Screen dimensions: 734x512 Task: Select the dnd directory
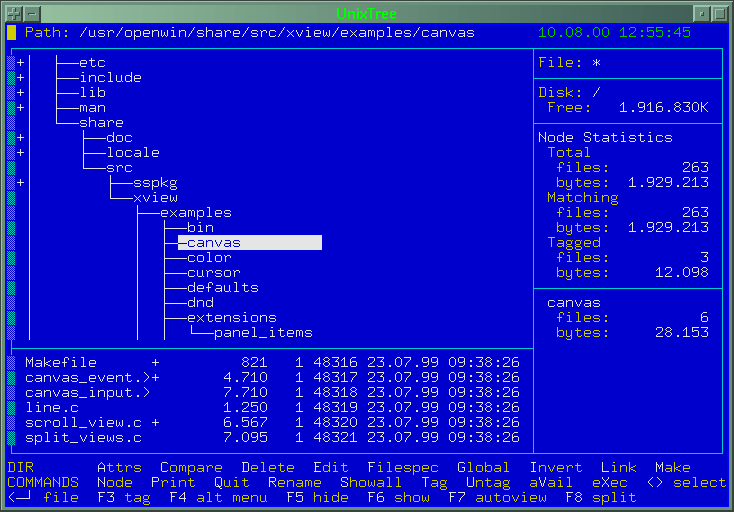200,302
